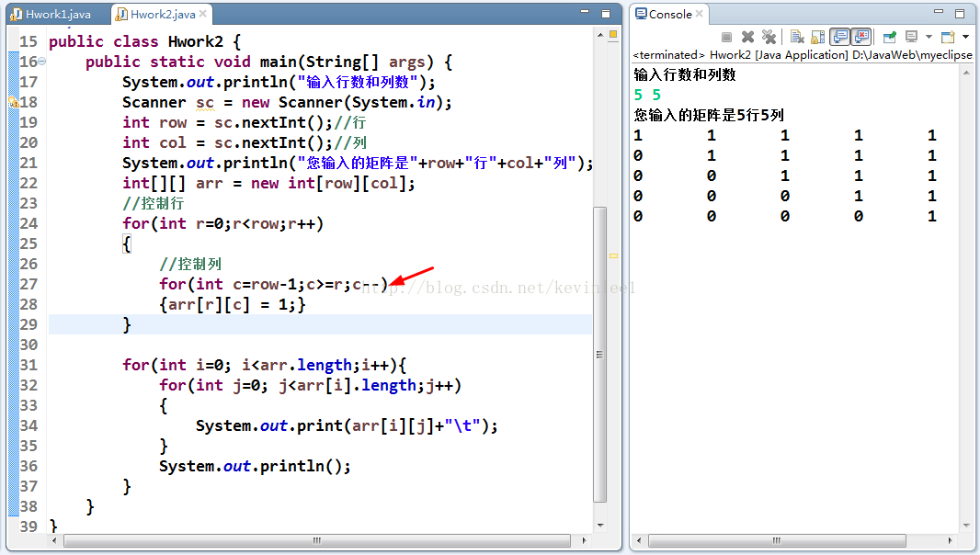Place cursor on "public class Hwork2" line
980x555 pixels.
pos(145,42)
